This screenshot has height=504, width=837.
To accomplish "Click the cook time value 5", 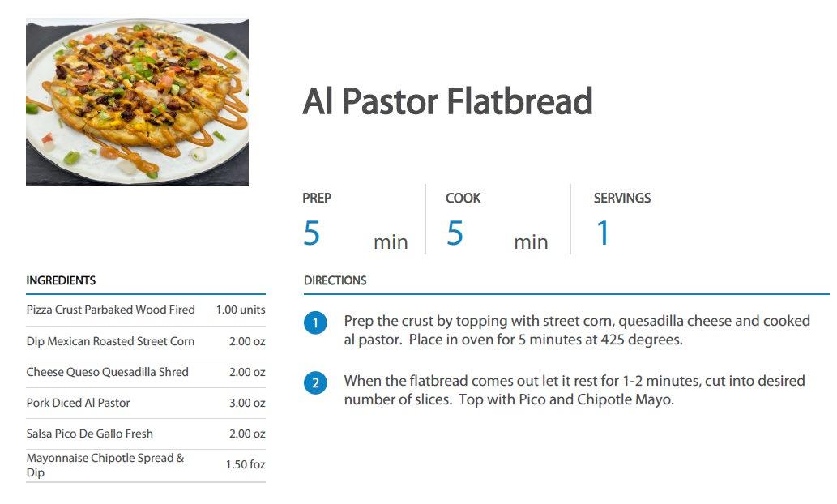I will pyautogui.click(x=455, y=233).
